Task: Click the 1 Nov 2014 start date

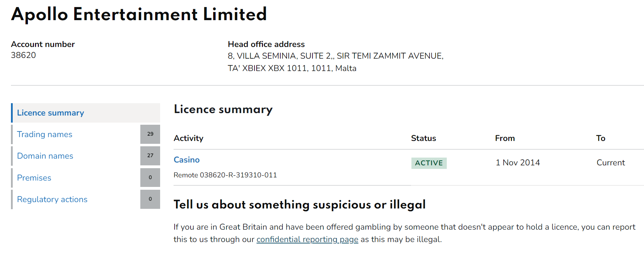Action: (518, 163)
